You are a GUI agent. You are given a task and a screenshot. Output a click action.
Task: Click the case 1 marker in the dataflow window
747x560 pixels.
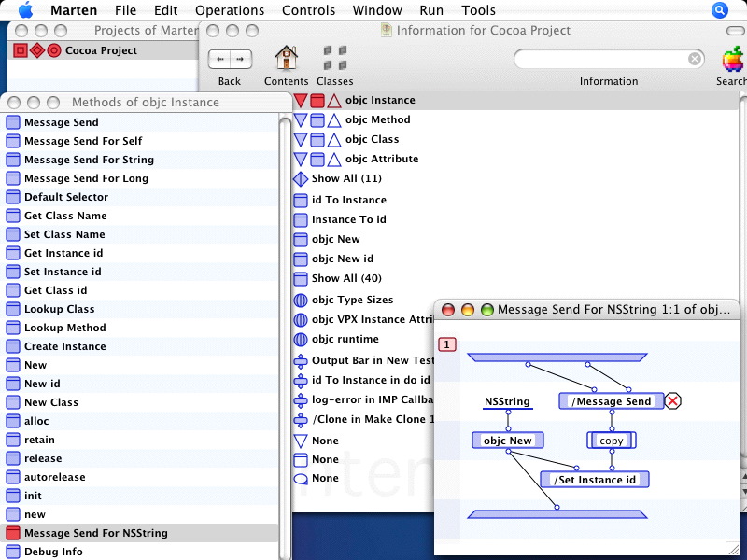tap(446, 343)
